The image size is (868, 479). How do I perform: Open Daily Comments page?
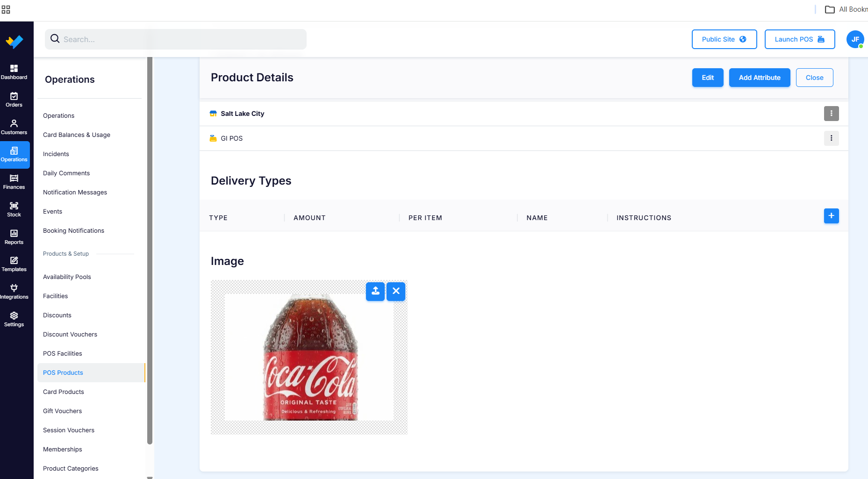(66, 173)
